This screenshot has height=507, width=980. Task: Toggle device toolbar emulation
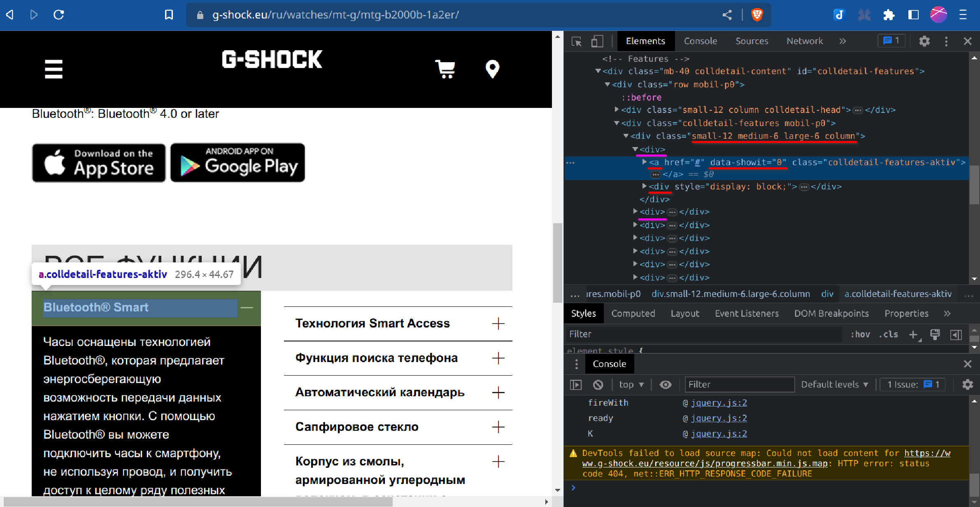tap(597, 41)
